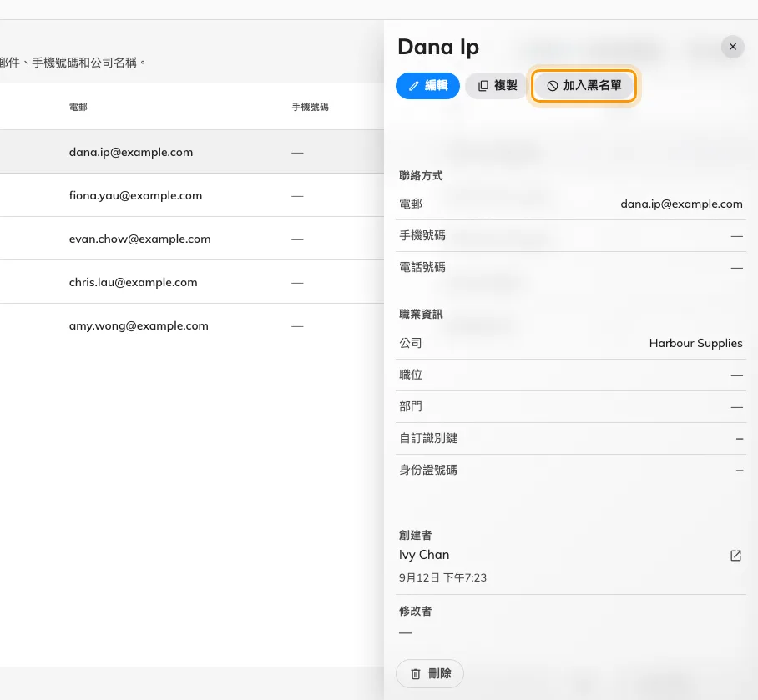Viewport: 758px width, 700px height.
Task: Click the creation time 9月12日 下午7:23
Action: [442, 578]
